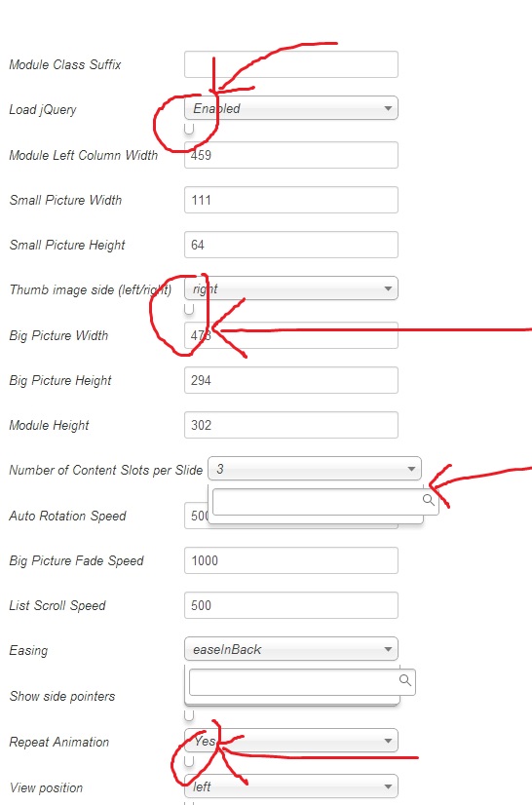
Task: Click the List Scroll Speed field
Action: (291, 605)
